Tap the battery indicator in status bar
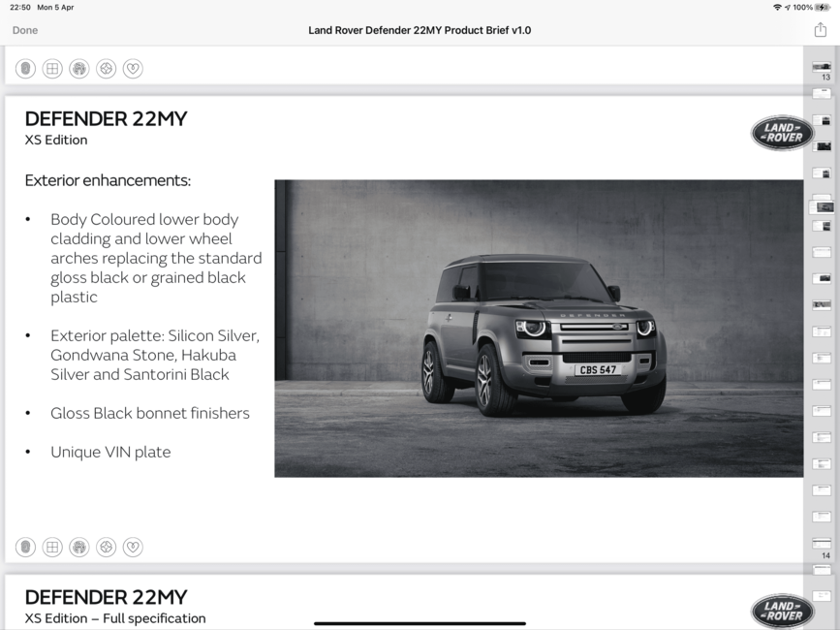Image resolution: width=840 pixels, height=630 pixels. (822, 8)
